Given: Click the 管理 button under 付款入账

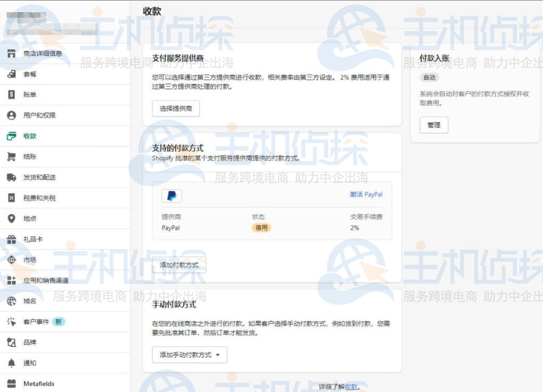Looking at the screenshot, I should tap(434, 125).
